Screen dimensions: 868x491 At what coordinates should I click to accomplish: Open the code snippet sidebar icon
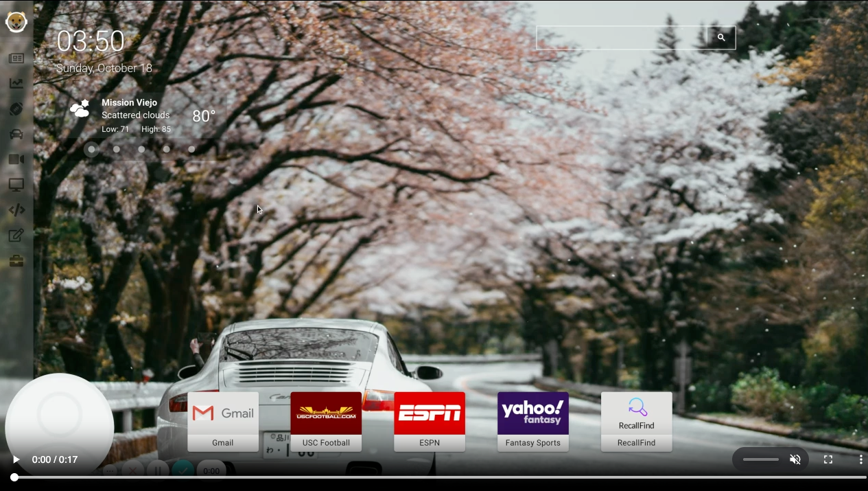[x=16, y=210]
